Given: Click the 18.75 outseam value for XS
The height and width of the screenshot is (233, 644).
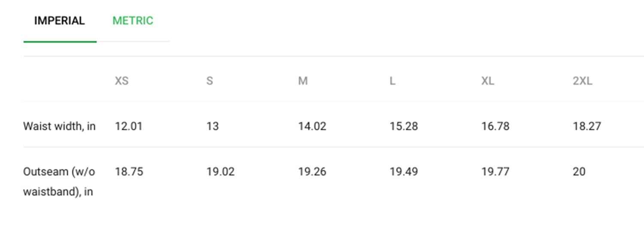Looking at the screenshot, I should click(129, 172).
